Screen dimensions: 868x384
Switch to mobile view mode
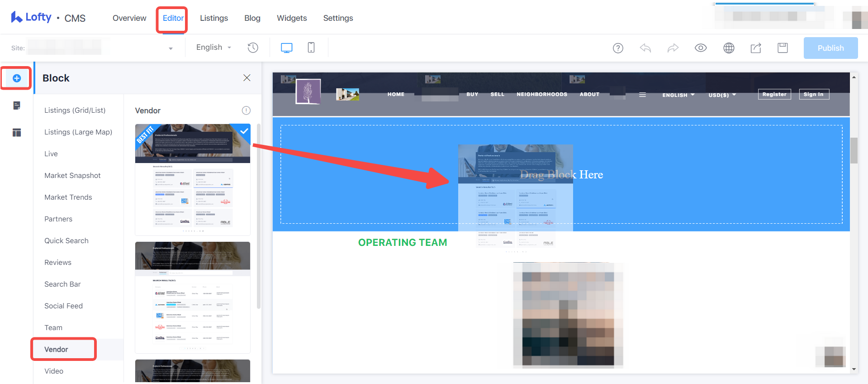311,48
